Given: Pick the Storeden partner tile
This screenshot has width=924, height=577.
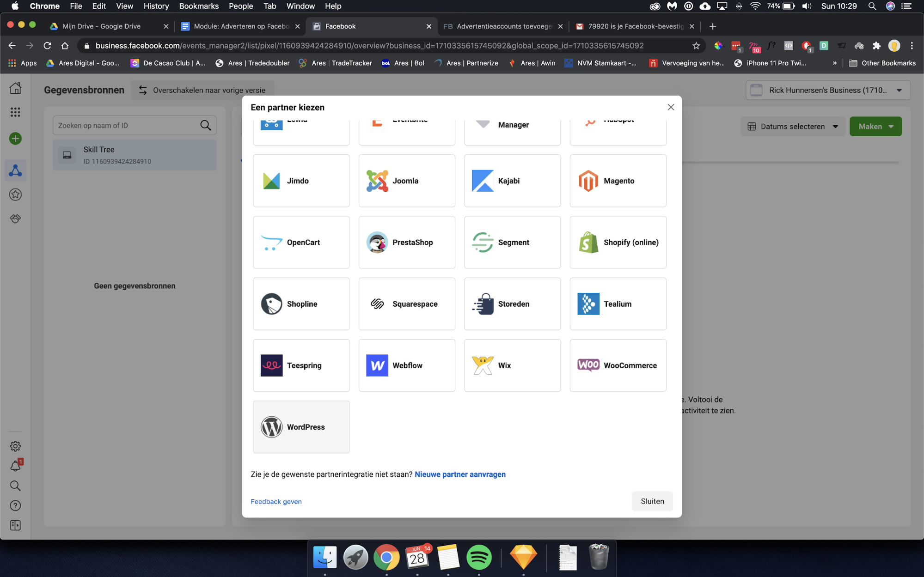Looking at the screenshot, I should [x=512, y=304].
